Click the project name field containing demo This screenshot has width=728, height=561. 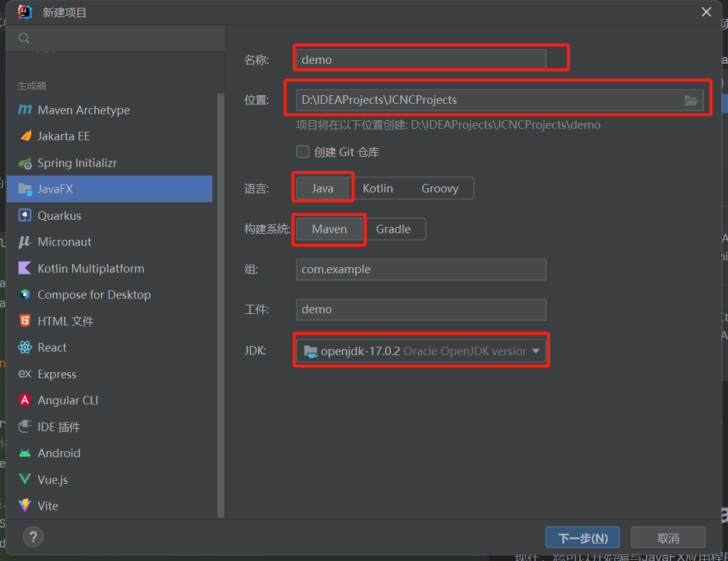[420, 59]
